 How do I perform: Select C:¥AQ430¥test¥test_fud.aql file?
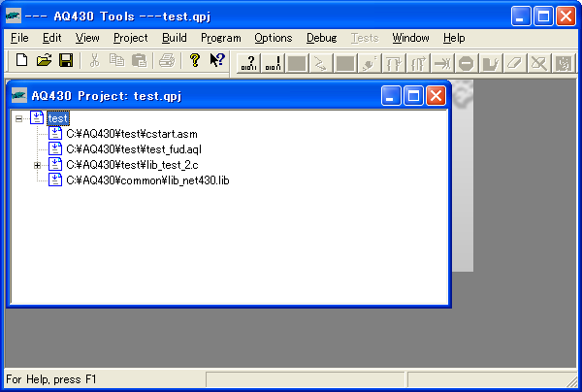(134, 149)
